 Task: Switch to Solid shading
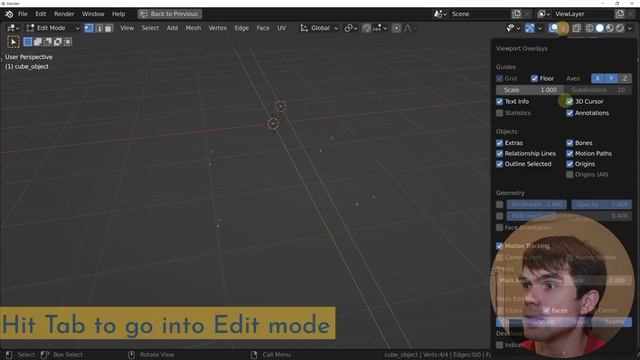click(600, 28)
